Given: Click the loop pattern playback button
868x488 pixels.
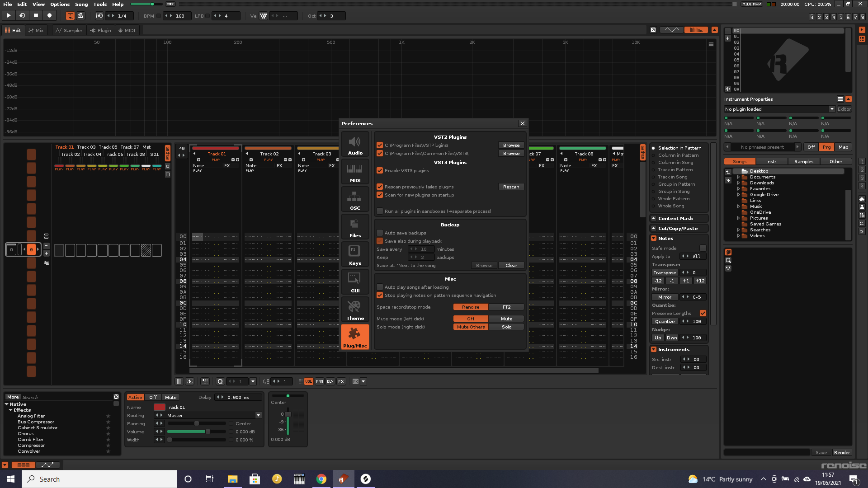Looking at the screenshot, I should click(x=22, y=15).
